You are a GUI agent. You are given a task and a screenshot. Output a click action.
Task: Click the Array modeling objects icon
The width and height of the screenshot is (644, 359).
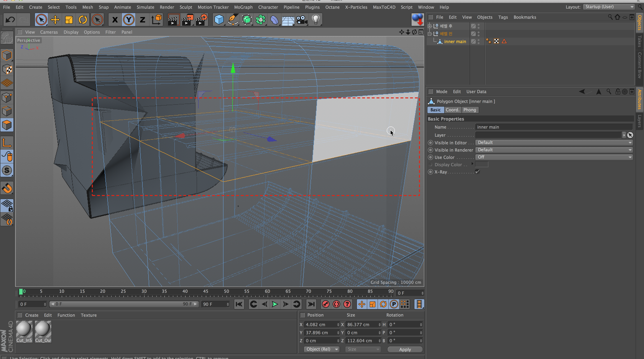tap(260, 20)
